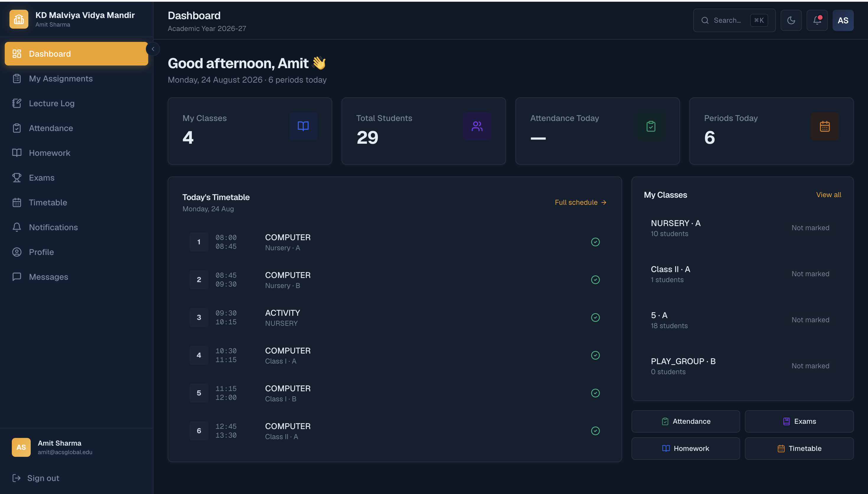Open Homework from the sidebar
Screen dimensions: 868x494
pyautogui.click(x=76, y=153)
